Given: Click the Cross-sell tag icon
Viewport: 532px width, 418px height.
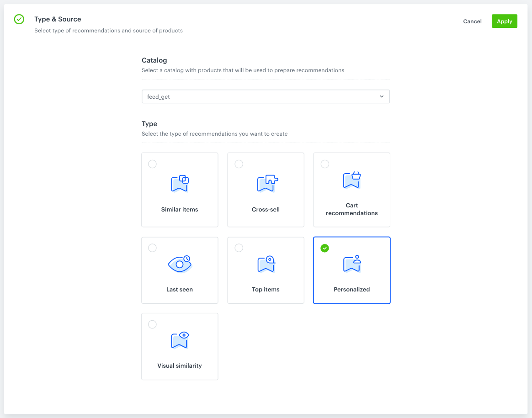Looking at the screenshot, I should (266, 183).
